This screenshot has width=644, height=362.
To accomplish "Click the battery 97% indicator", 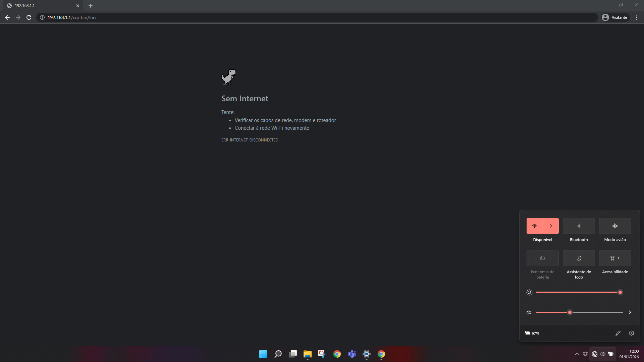I will 532,333.
